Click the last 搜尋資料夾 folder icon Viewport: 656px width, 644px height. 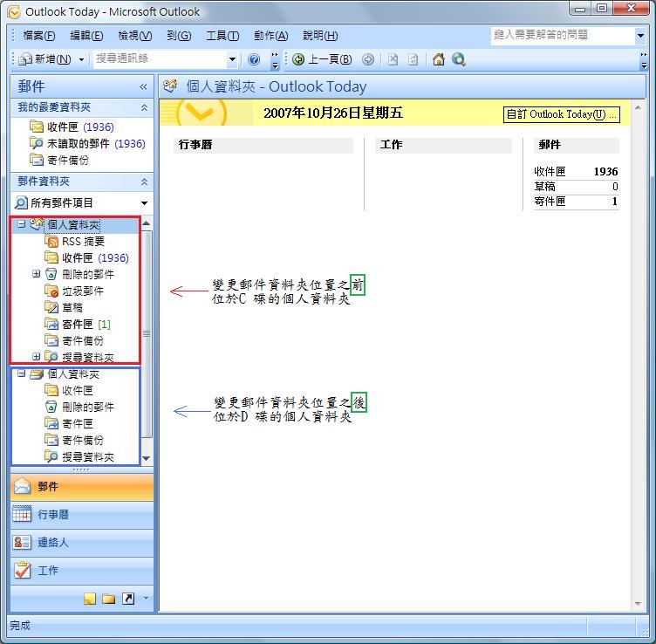(51, 456)
